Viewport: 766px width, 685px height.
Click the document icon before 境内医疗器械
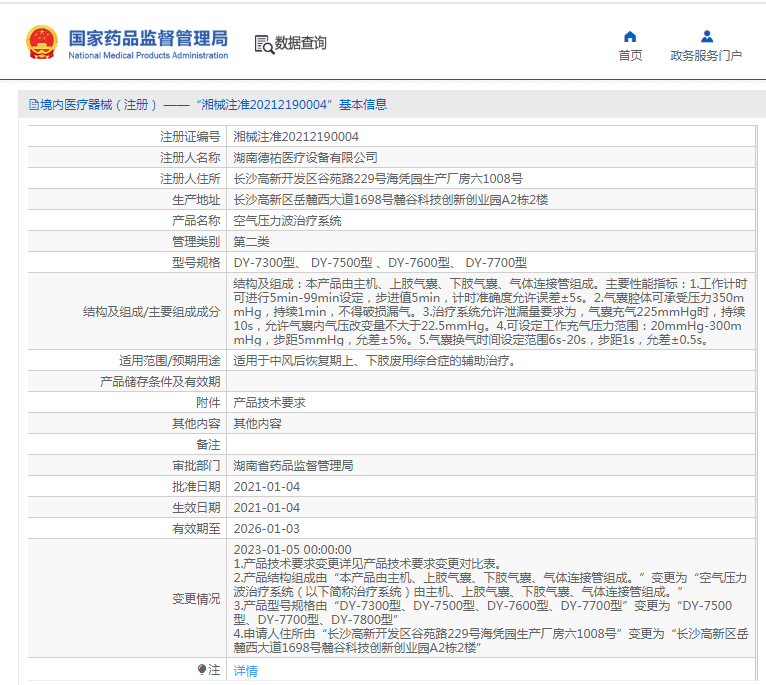(x=34, y=105)
